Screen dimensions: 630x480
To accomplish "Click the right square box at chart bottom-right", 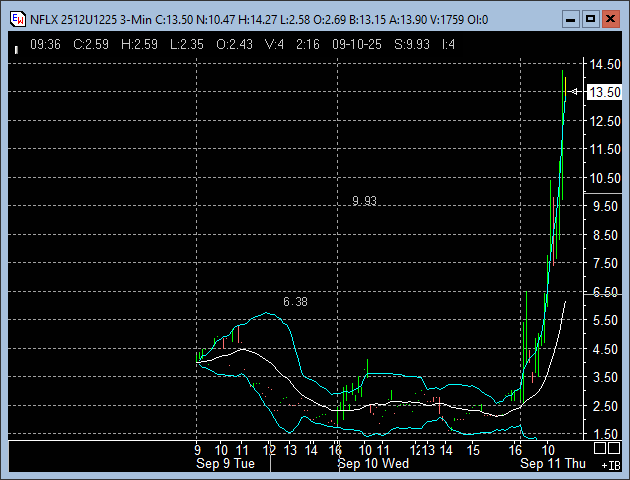I will point(614,448).
